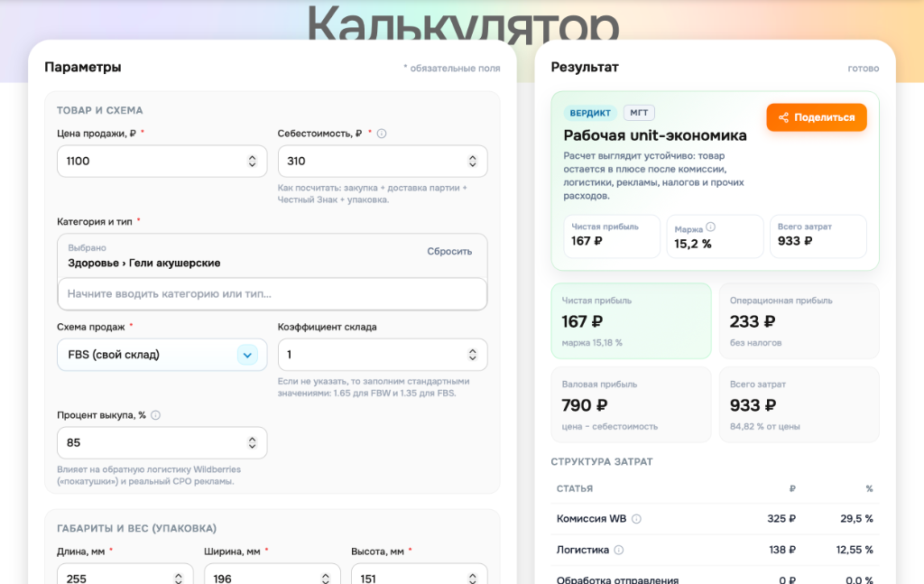Click Сбросить to reset category

[449, 251]
